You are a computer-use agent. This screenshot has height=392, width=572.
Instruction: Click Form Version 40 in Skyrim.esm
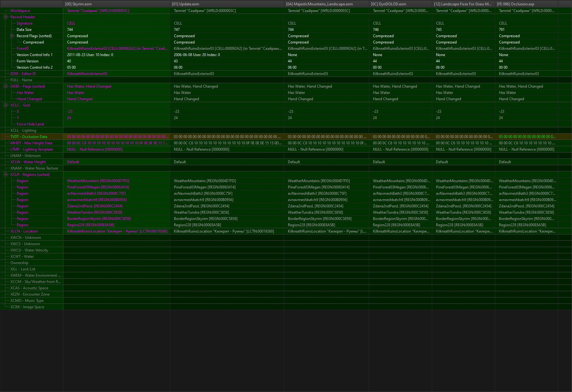point(69,61)
